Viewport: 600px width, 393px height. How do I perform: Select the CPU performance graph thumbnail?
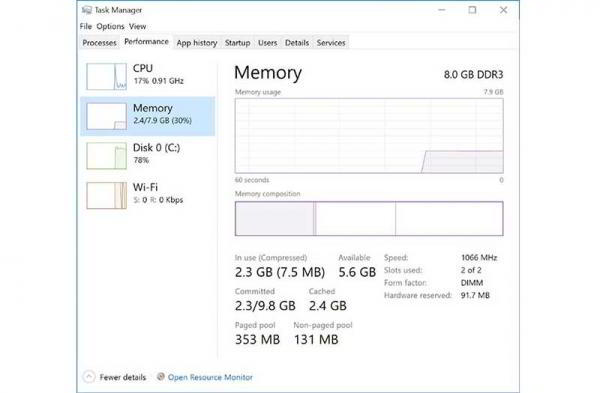pyautogui.click(x=106, y=77)
